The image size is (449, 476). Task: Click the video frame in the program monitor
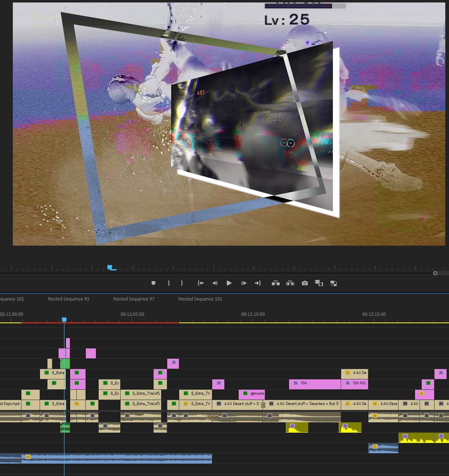229,124
